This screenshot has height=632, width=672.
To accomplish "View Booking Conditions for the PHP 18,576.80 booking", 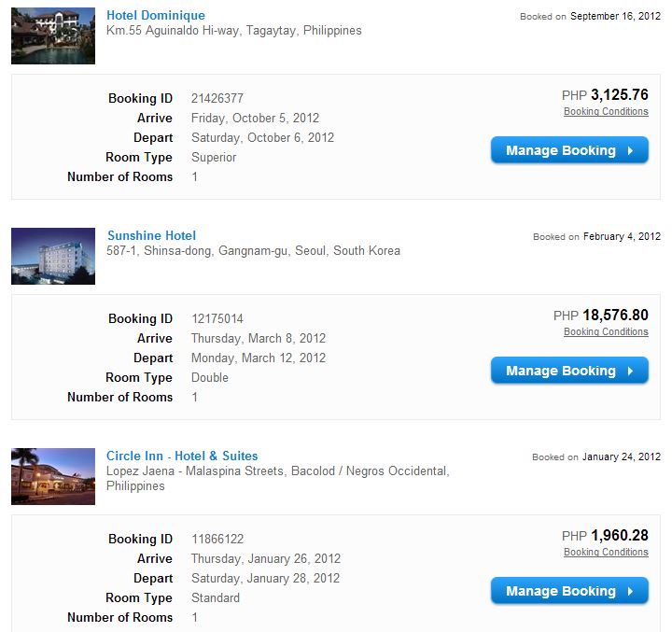I will tap(606, 332).
